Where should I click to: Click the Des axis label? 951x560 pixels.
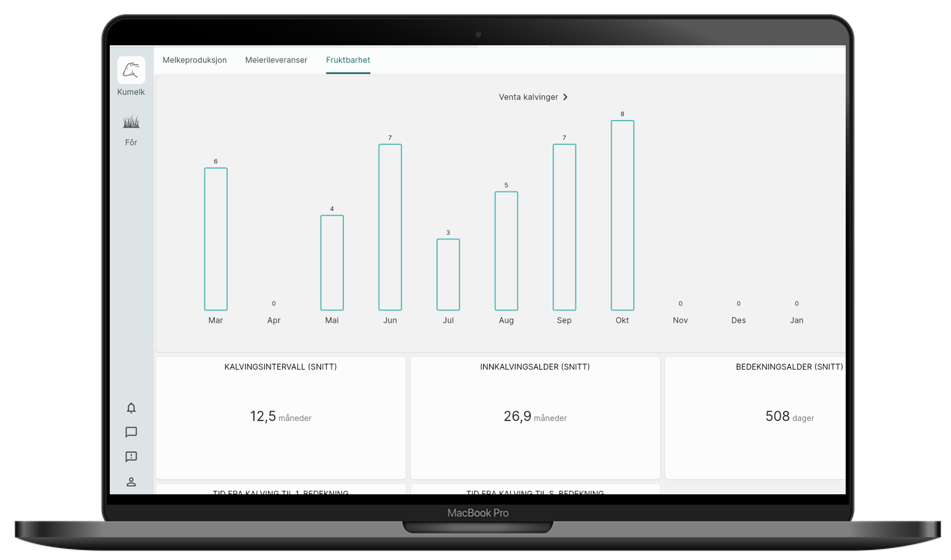pos(738,320)
